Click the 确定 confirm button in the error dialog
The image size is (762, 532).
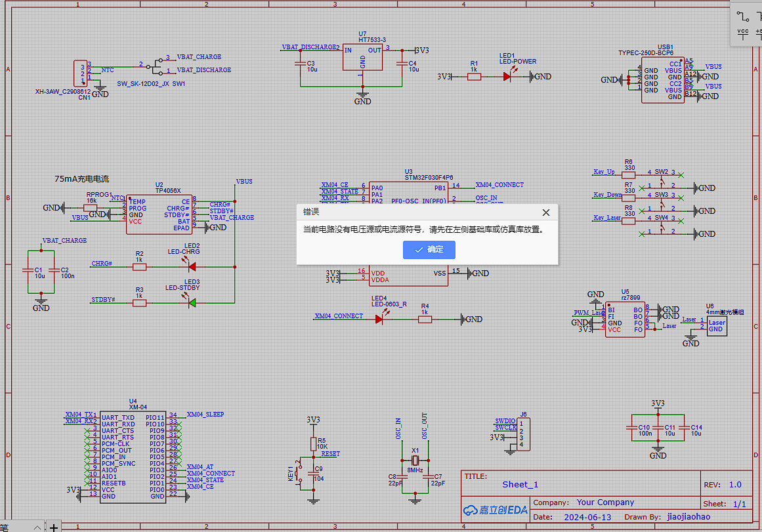click(x=429, y=250)
